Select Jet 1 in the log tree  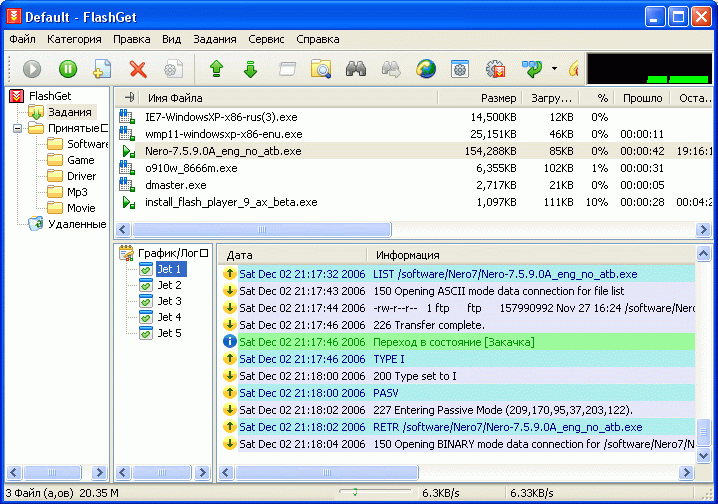[170, 269]
